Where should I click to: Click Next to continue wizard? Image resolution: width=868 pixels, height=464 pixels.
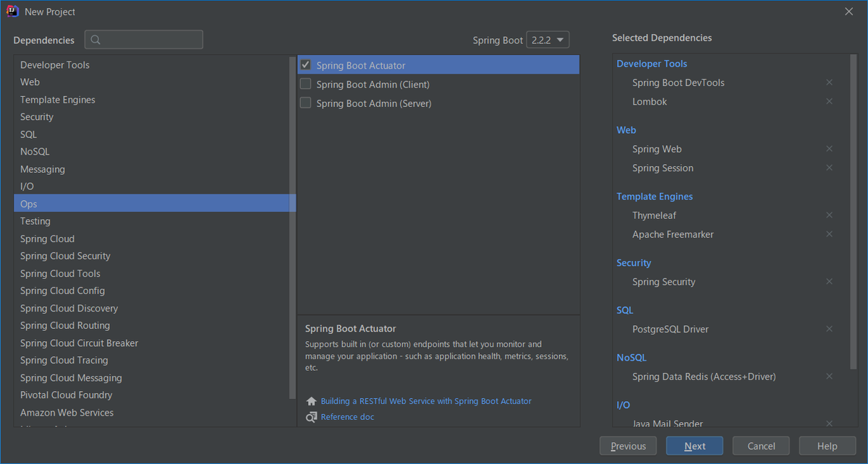click(694, 446)
